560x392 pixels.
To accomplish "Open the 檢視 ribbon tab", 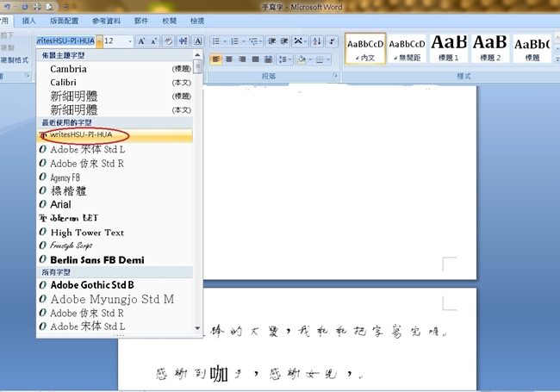I will (197, 21).
